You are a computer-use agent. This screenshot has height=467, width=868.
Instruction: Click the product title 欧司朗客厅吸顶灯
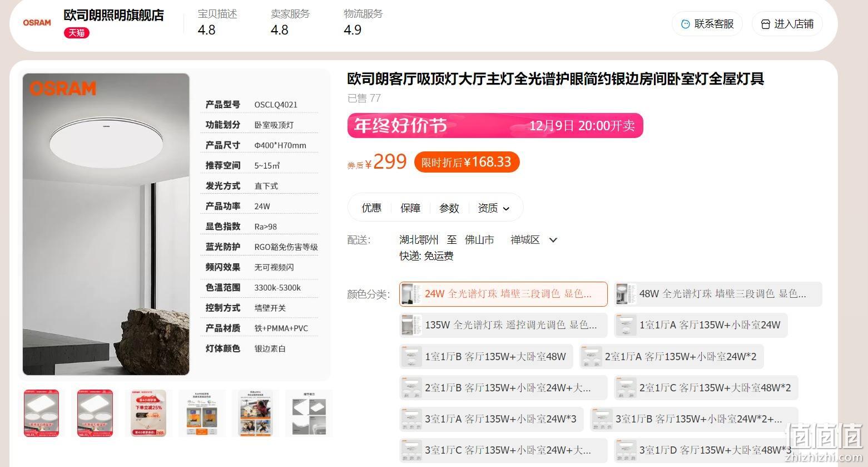555,79
